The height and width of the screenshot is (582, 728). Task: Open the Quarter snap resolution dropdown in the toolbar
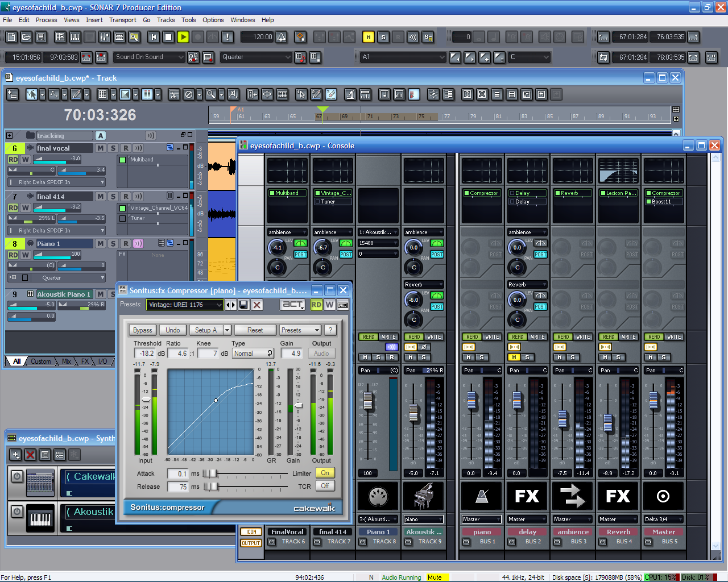(x=256, y=57)
